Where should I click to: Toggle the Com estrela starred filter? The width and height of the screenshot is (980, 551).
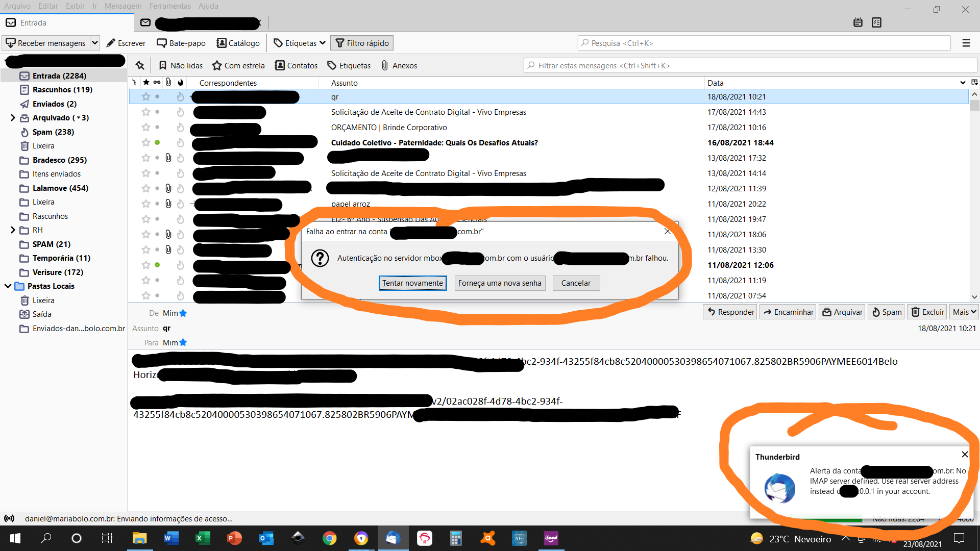pos(238,65)
